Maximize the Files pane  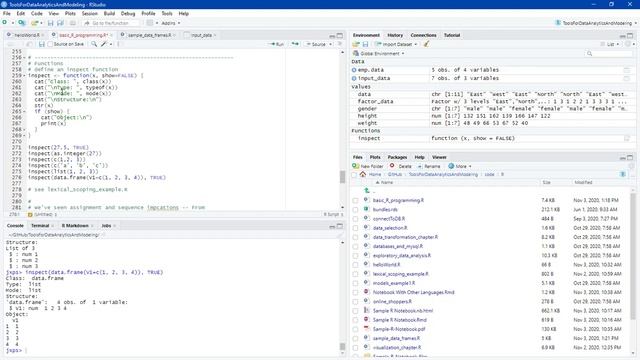pyautogui.click(x=630, y=158)
